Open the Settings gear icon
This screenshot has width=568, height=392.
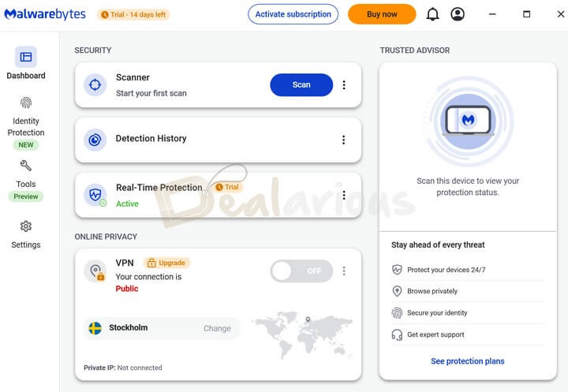pyautogui.click(x=26, y=226)
